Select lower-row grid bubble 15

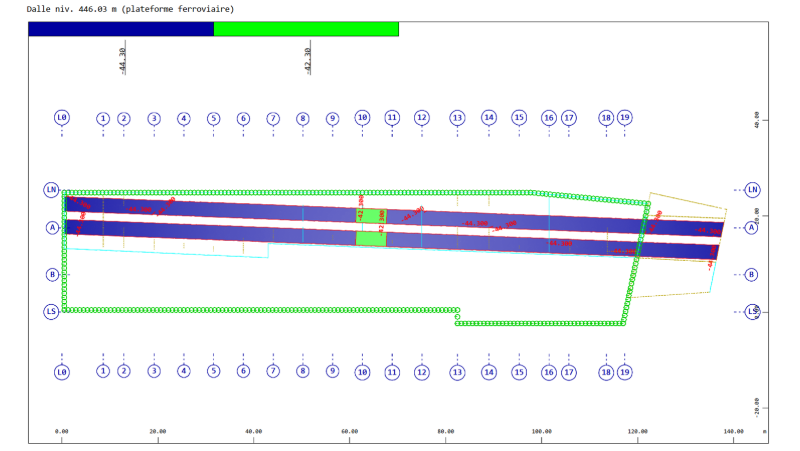pyautogui.click(x=519, y=372)
